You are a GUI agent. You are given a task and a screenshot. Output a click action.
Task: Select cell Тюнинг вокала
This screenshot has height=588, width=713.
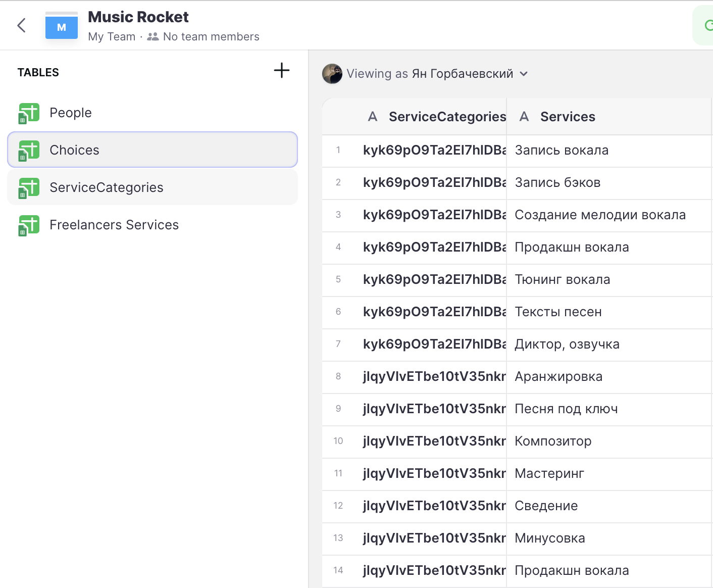point(609,280)
